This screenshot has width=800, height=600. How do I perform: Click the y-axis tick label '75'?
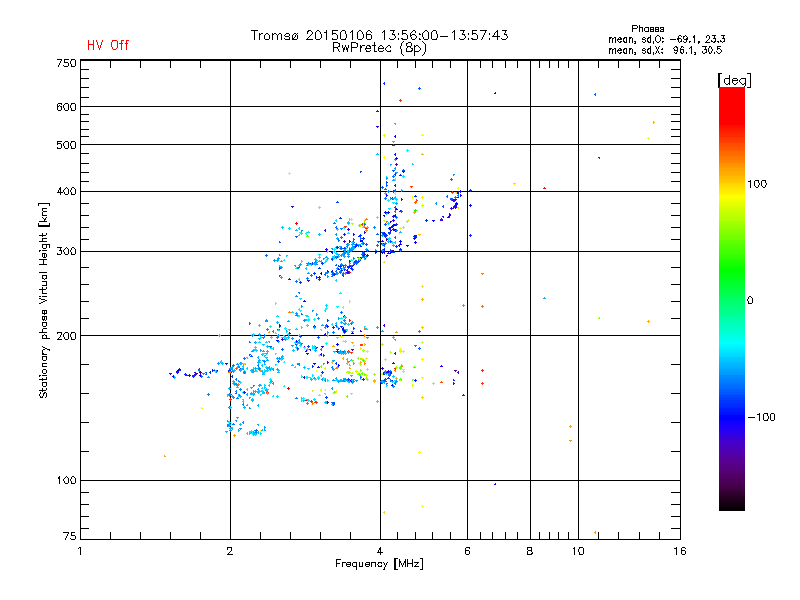pos(69,536)
